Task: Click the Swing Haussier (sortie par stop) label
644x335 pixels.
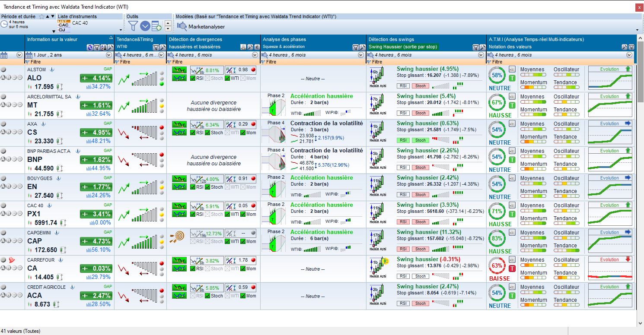Action: click(403, 47)
